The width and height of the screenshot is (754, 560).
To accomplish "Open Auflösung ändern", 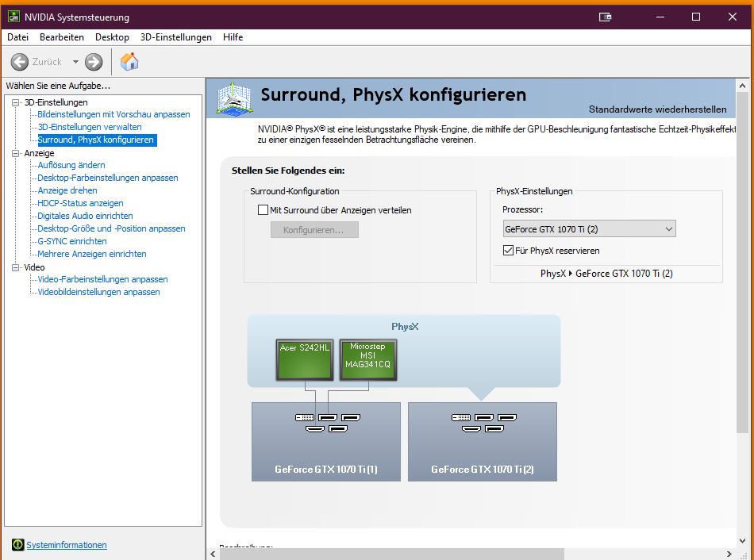I will (71, 165).
